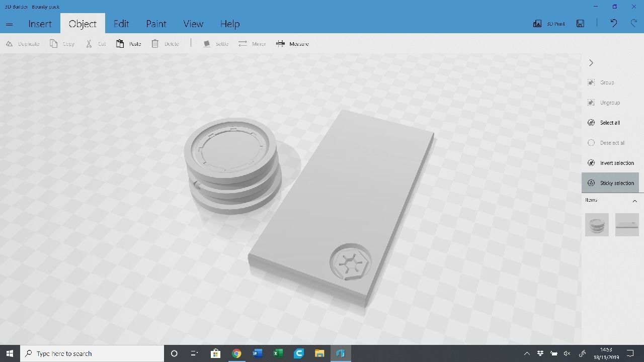Viewport: 644px width, 362px height.
Task: Select the coin stack item thumbnail
Action: 597,225
